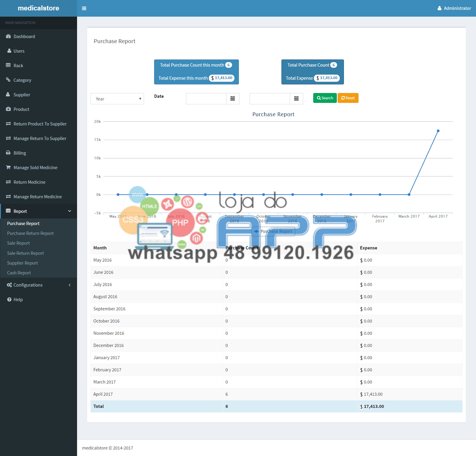The image size is (476, 456).
Task: Open Purchase Return Report in sidebar
Action: tap(30, 233)
